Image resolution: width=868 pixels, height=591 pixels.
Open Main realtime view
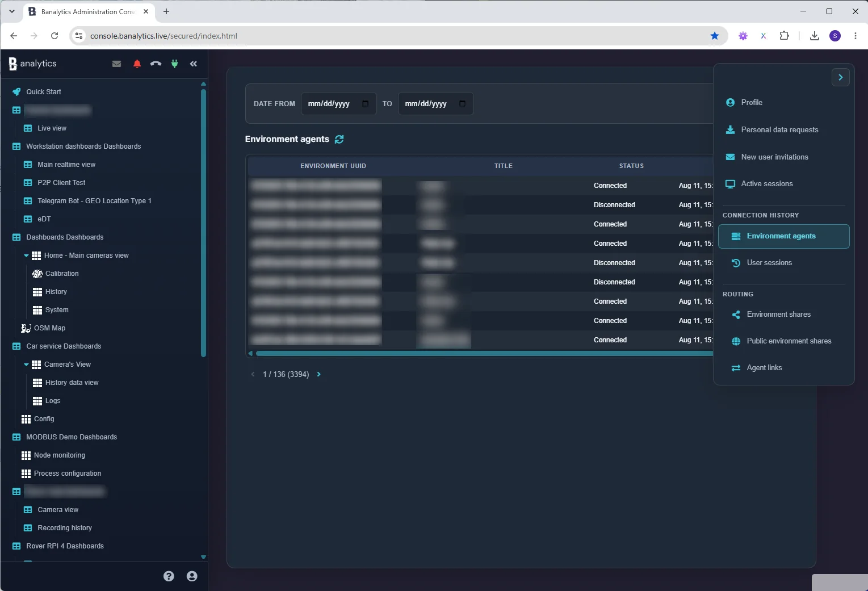pos(66,165)
